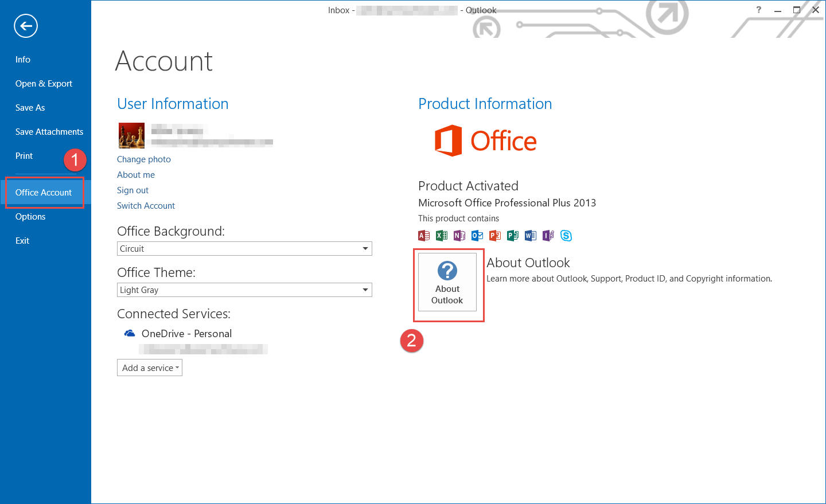
Task: Open the Office Background dropdown
Action: (x=244, y=248)
